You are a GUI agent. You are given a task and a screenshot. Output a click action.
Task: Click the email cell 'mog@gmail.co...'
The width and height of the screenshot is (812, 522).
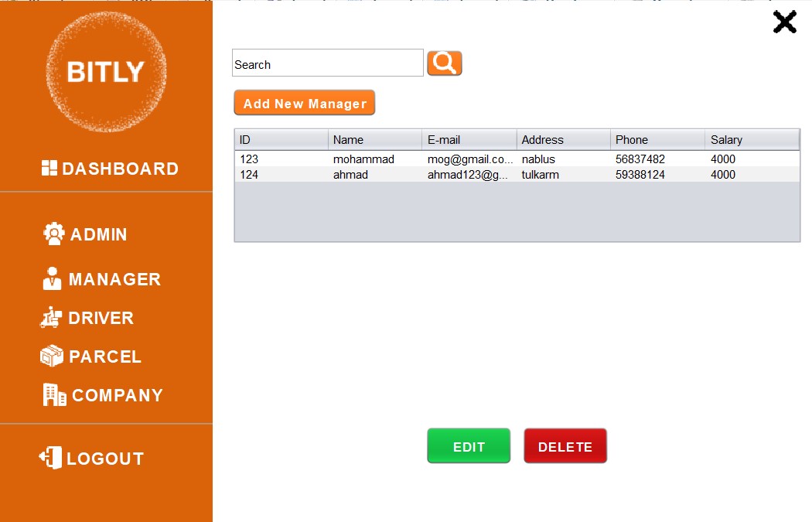point(469,159)
